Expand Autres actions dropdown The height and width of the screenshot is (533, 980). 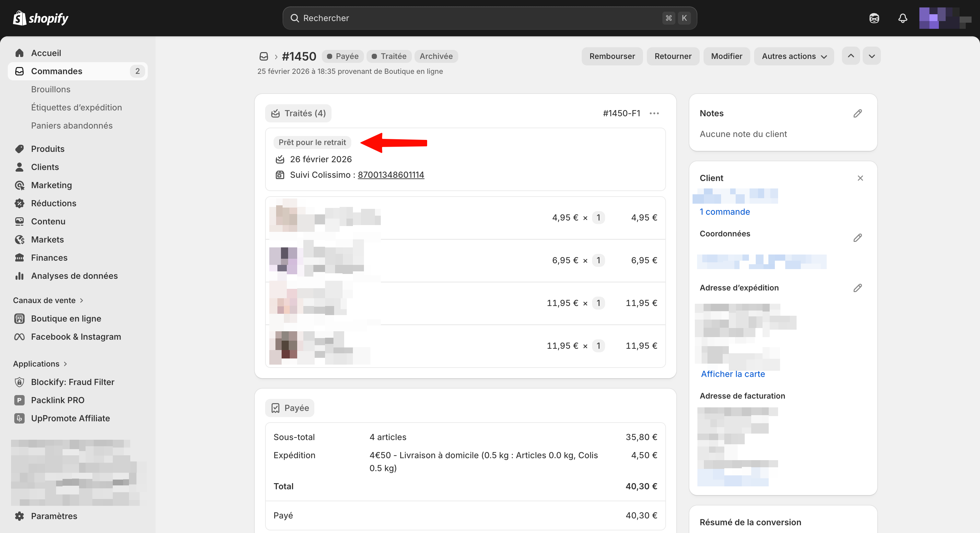pos(794,56)
